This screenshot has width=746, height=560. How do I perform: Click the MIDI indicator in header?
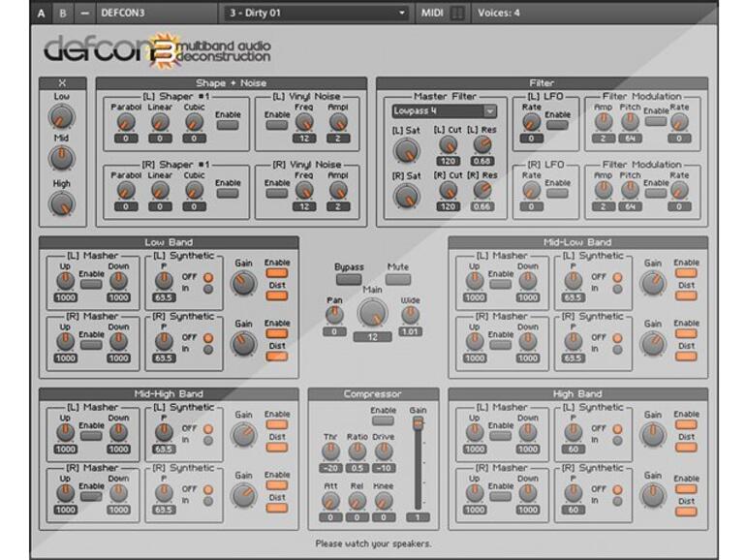click(x=442, y=14)
